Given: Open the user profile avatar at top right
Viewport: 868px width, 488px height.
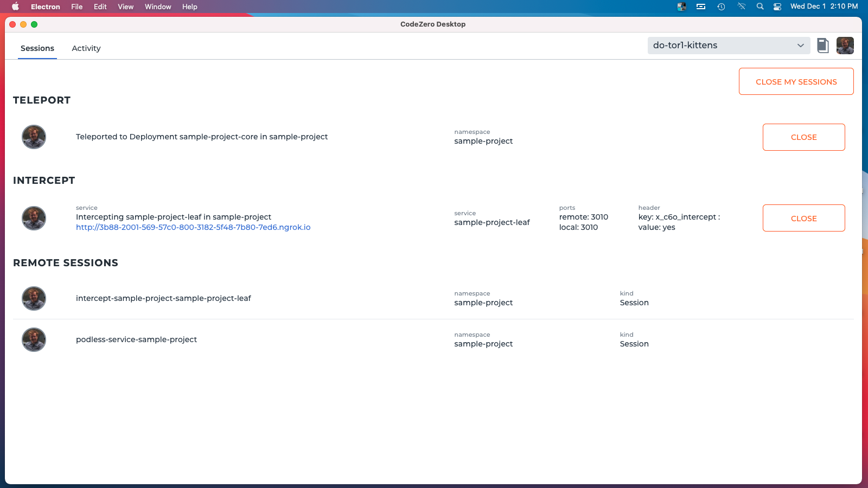Looking at the screenshot, I should click(845, 46).
